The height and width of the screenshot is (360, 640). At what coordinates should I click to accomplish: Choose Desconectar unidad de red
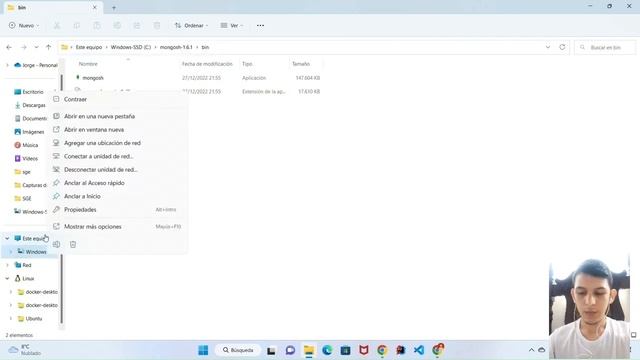118,170
